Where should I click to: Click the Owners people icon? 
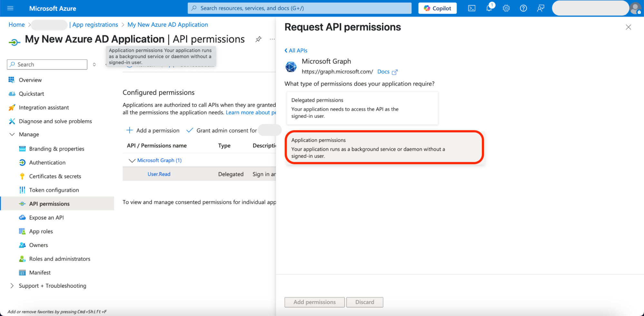[22, 245]
